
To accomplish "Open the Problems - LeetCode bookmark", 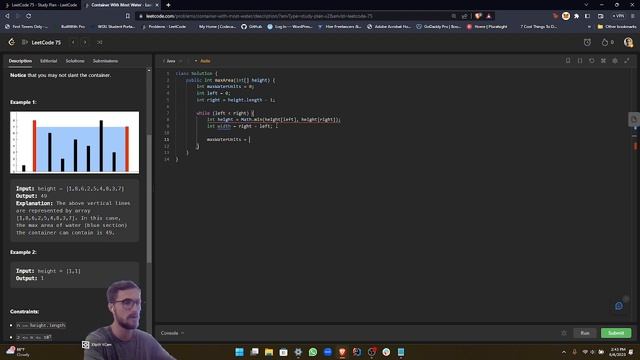I will tap(164, 27).
